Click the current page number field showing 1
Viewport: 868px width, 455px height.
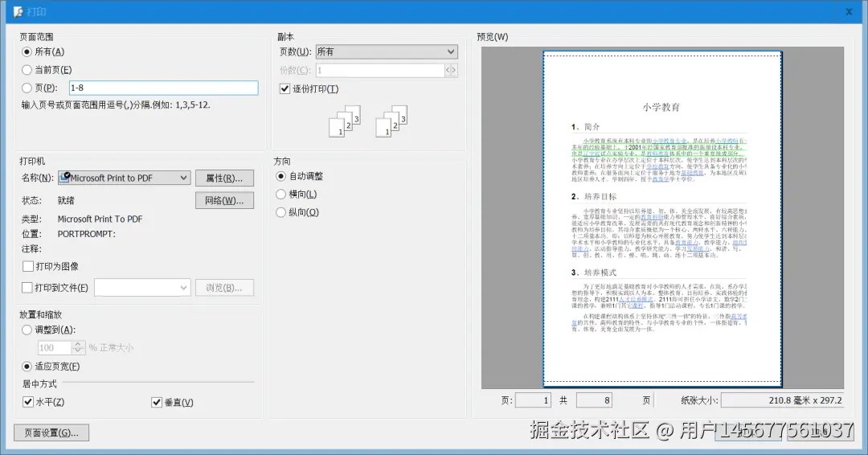click(x=533, y=400)
